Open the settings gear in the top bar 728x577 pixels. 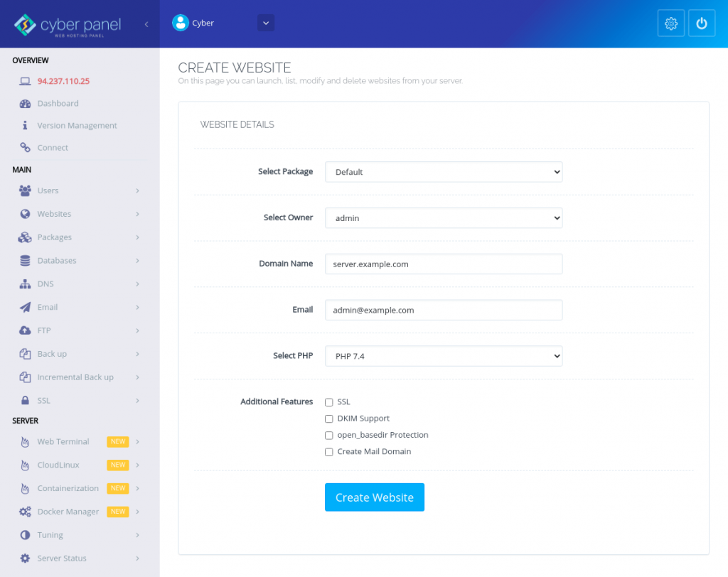(670, 23)
